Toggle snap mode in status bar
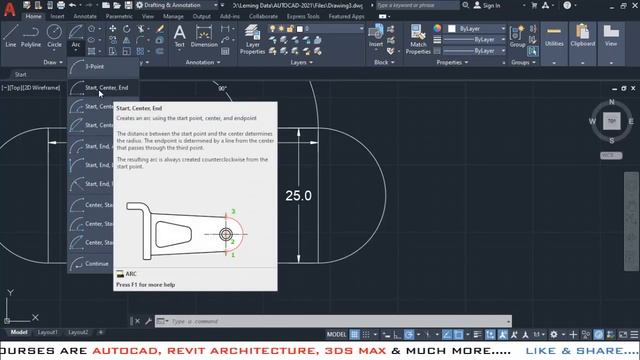The image size is (640, 360). coord(366,335)
